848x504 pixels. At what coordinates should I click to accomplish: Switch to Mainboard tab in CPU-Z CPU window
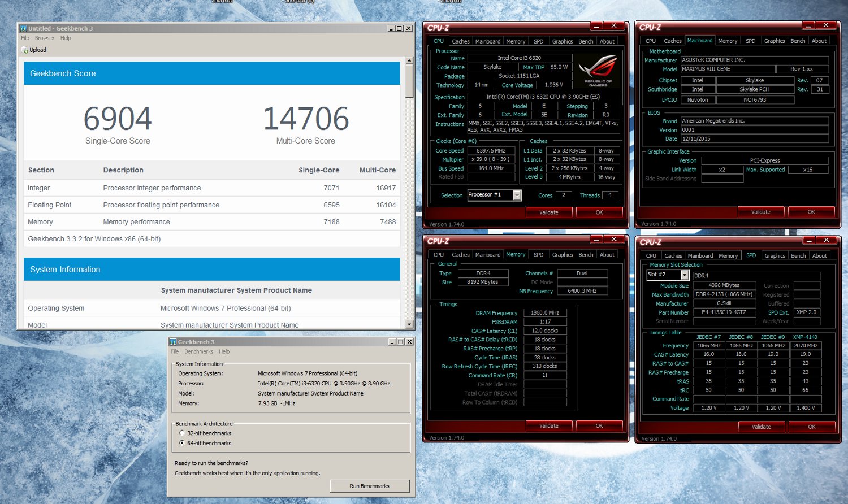click(488, 41)
